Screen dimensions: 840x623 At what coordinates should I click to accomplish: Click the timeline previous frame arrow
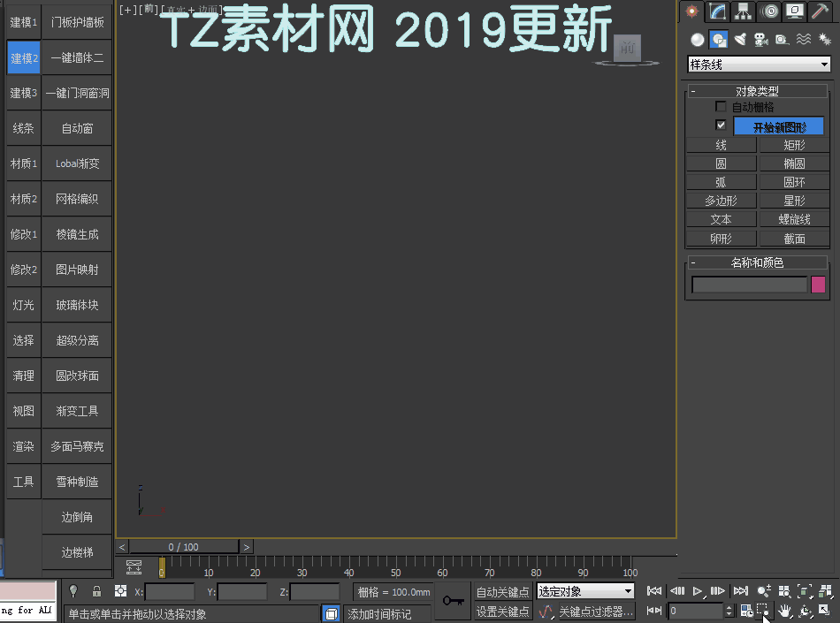(122, 547)
